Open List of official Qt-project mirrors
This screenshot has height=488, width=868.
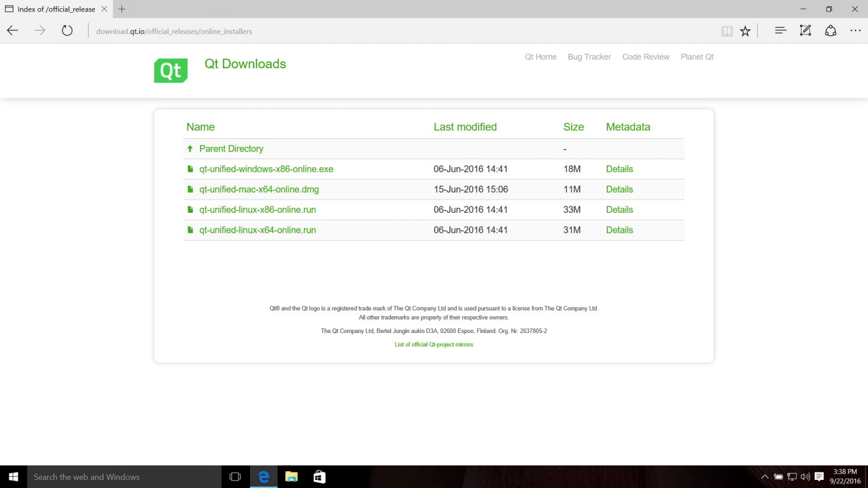point(433,344)
